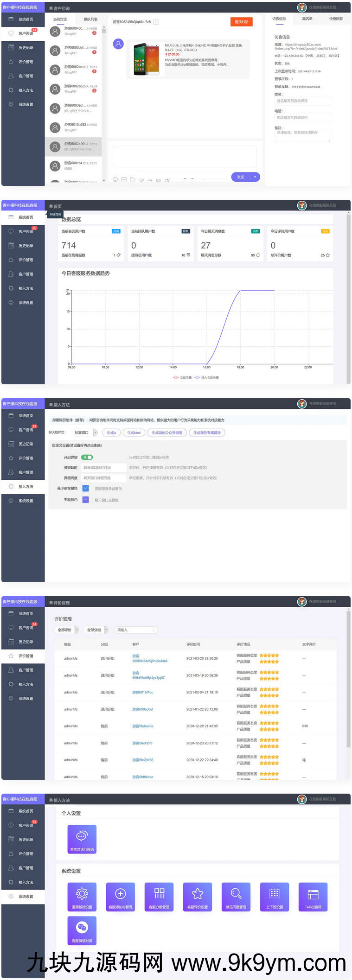Click the 生成微信公众号链接 button

pyautogui.click(x=167, y=433)
